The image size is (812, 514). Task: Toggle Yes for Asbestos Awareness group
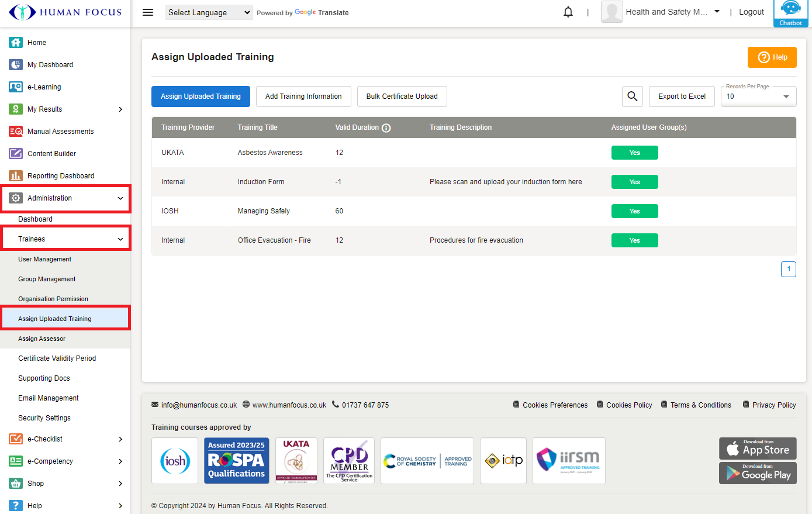(x=634, y=153)
